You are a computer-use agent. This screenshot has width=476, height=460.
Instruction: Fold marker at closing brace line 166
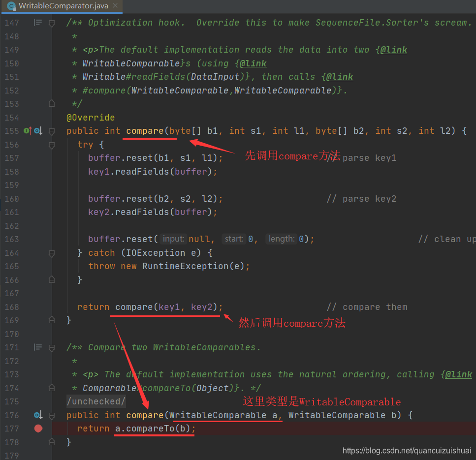click(x=52, y=280)
